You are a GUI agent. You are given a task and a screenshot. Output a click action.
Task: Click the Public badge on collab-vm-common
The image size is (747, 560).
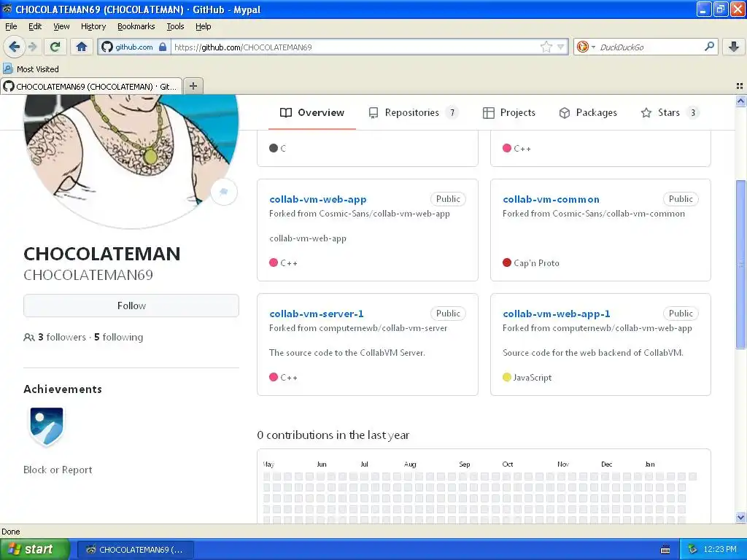681,199
